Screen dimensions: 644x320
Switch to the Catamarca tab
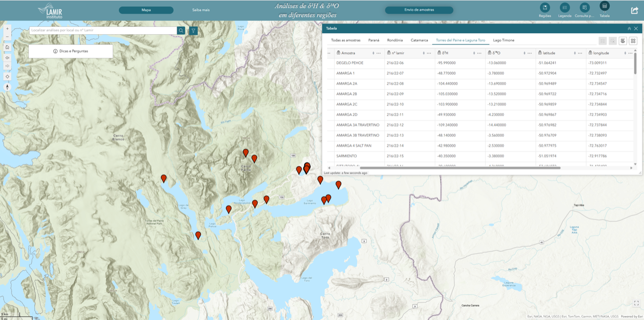tap(419, 40)
